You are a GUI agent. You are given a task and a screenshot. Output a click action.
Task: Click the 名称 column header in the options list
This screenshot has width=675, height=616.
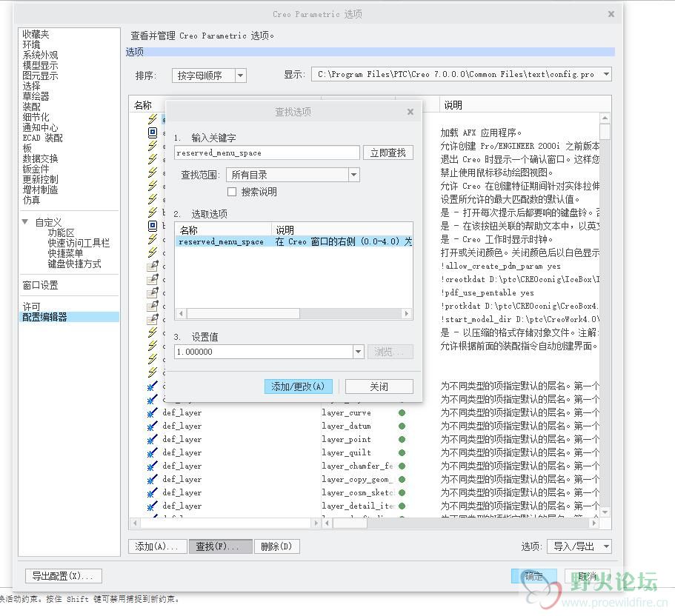click(x=143, y=105)
